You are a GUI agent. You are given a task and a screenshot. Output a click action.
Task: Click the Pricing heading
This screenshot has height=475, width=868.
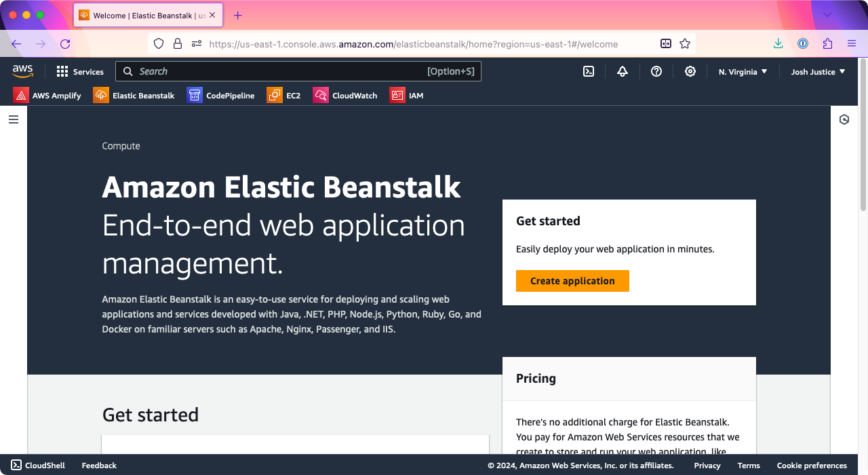pos(536,379)
